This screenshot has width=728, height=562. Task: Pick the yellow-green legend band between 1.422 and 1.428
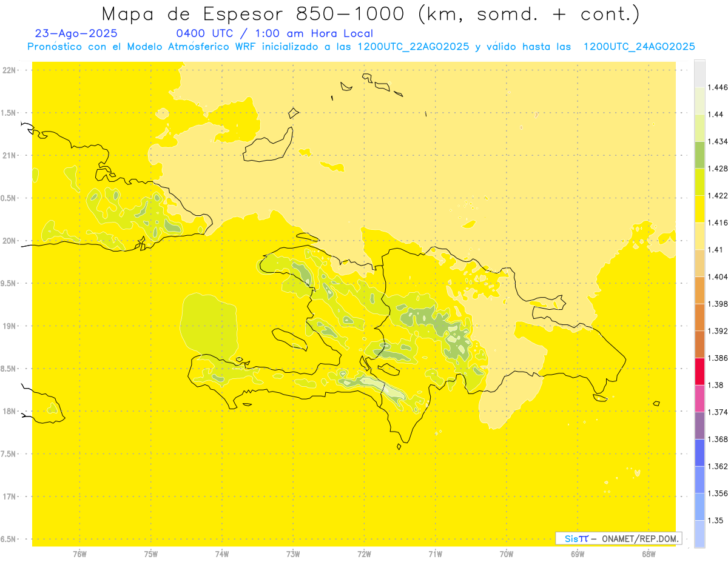pos(699,182)
